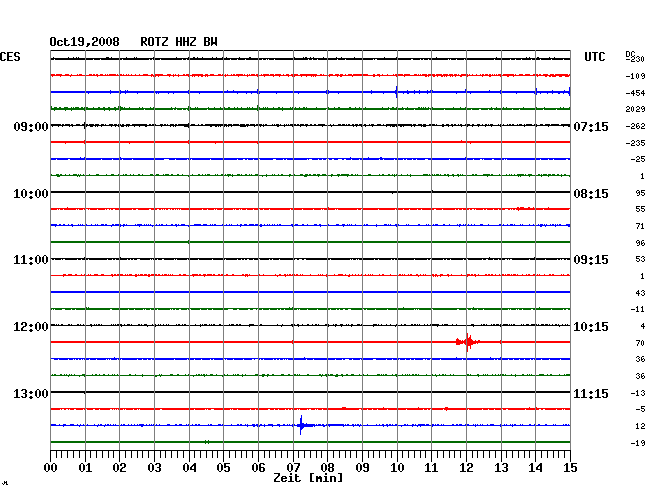Click the UTC column header
This screenshot has width=650, height=494.
coord(595,57)
